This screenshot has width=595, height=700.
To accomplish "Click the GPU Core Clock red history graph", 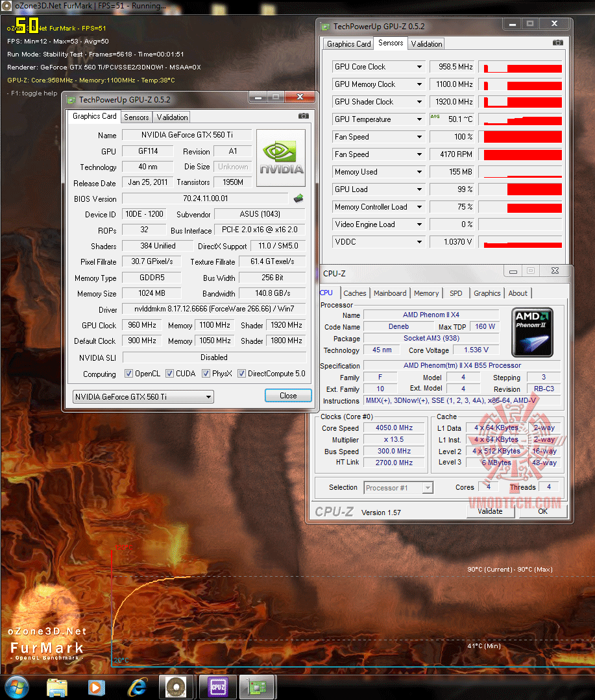I will click(x=520, y=67).
